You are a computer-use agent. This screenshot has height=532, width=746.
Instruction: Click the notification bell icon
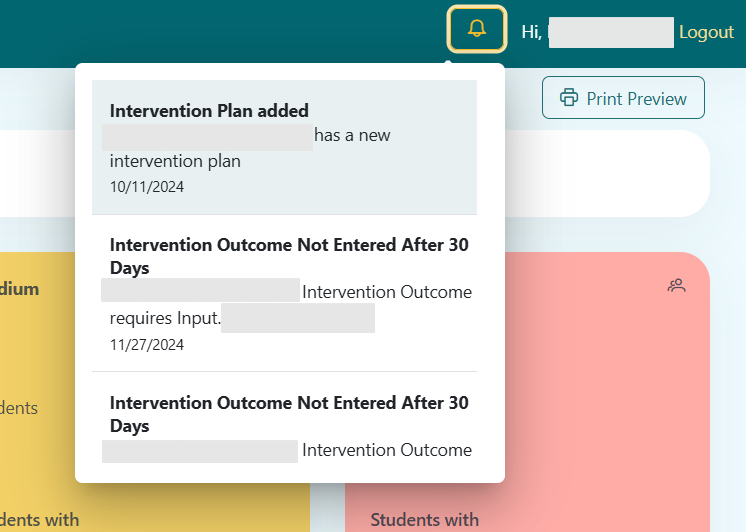click(x=477, y=29)
